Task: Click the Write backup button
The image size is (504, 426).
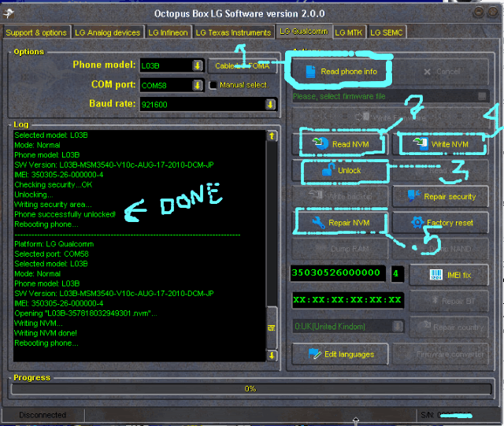Action: [x=339, y=196]
